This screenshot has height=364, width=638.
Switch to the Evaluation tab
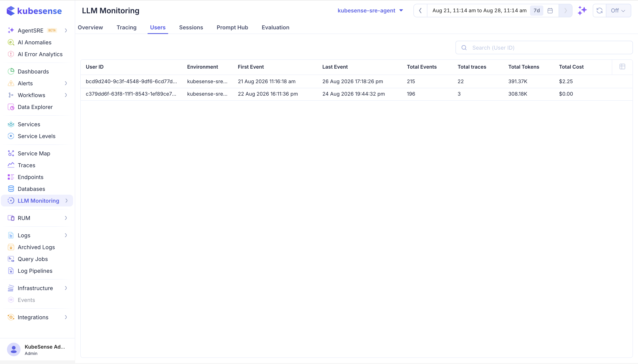(275, 27)
